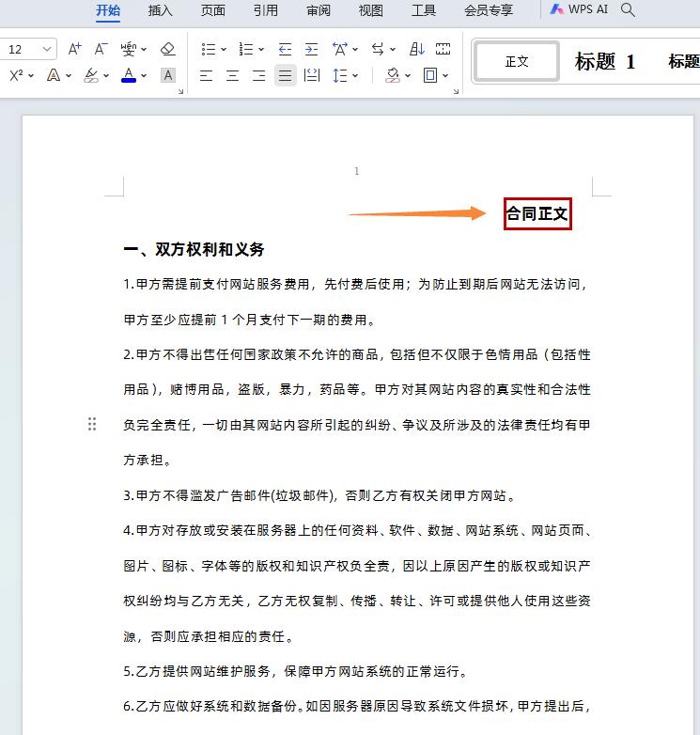The image size is (700, 735).
Task: Click the header page number 1
Action: [356, 171]
